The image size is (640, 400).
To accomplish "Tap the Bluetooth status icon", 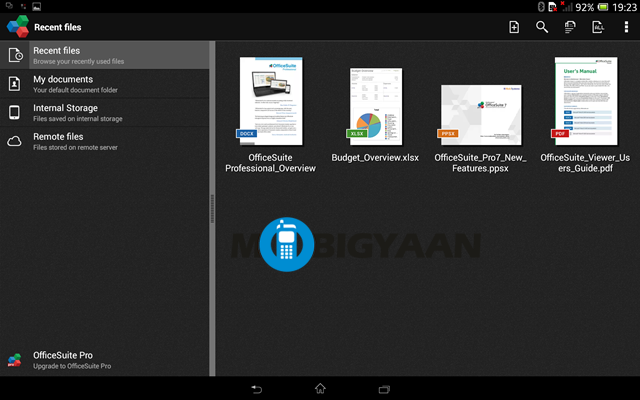I will pos(541,7).
